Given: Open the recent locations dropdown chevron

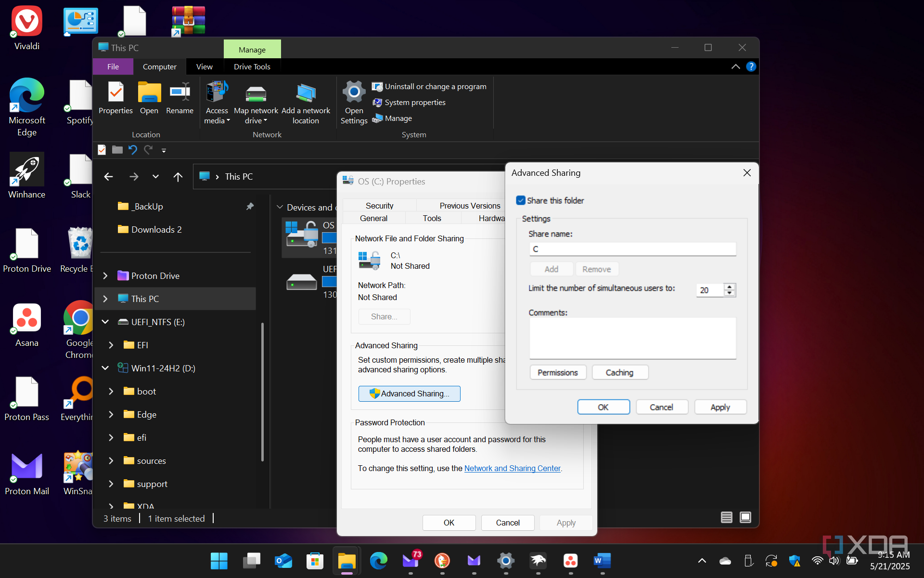Looking at the screenshot, I should pyautogui.click(x=155, y=177).
